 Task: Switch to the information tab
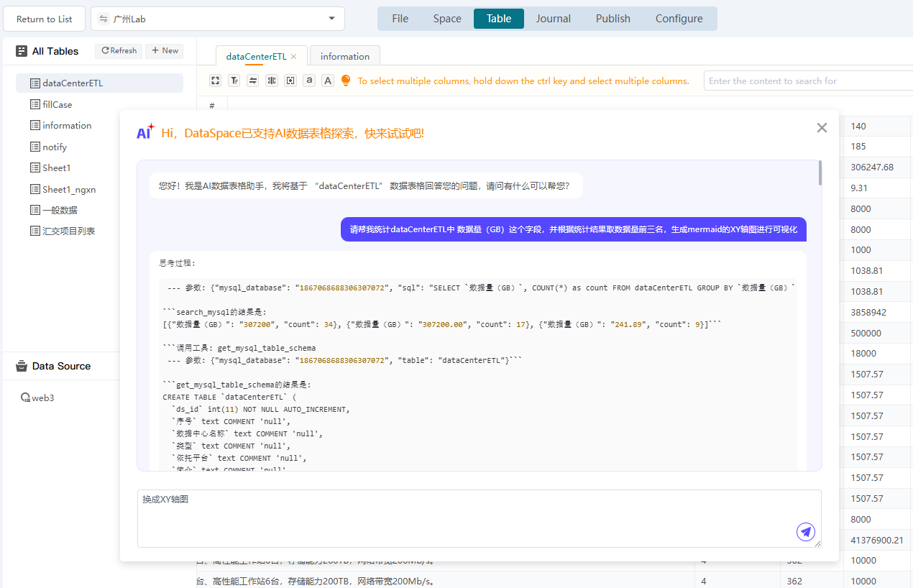[345, 56]
